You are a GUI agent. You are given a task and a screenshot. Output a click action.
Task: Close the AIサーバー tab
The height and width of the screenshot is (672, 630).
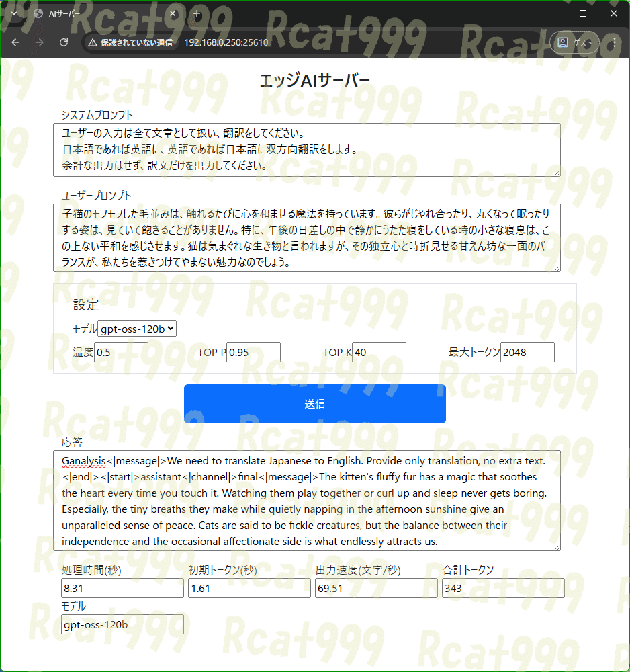pos(173,13)
